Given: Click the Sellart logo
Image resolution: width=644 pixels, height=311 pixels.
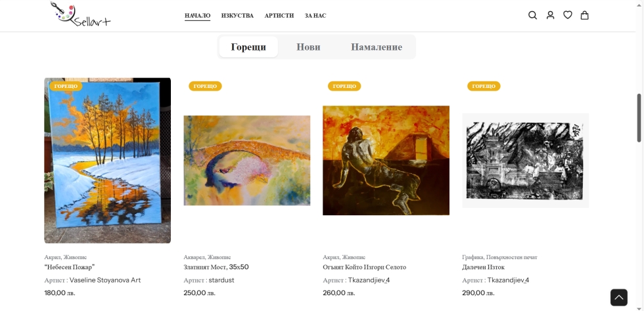Looking at the screenshot, I should click(80, 15).
